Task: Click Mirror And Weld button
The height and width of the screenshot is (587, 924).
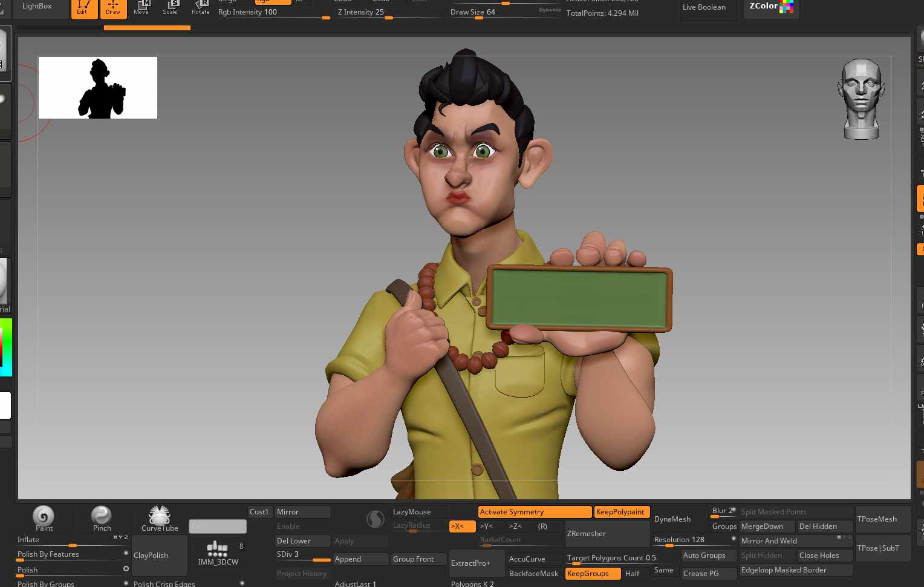Action: coord(796,541)
